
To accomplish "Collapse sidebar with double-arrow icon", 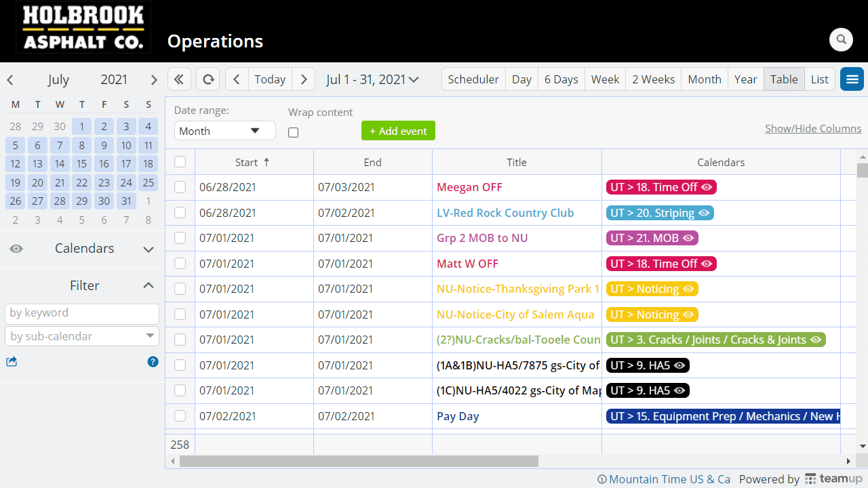I will 179,79.
